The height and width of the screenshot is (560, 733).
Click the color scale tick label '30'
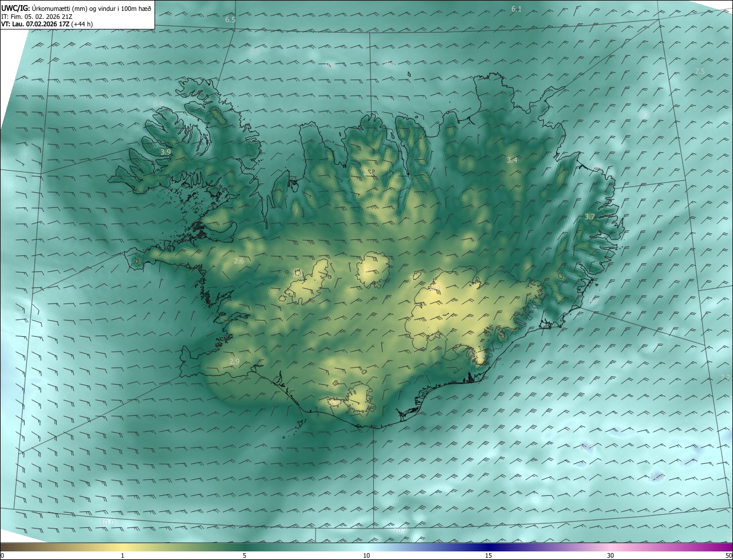pos(610,555)
